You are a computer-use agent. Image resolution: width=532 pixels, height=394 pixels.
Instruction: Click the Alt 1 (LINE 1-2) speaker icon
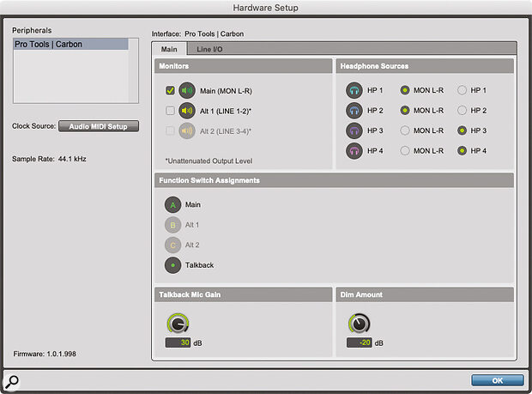[x=187, y=111]
